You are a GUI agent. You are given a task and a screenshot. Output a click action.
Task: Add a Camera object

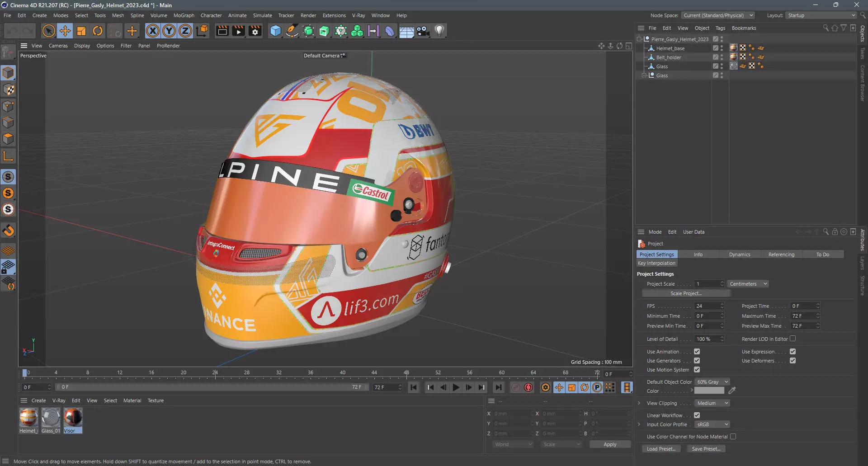[423, 31]
